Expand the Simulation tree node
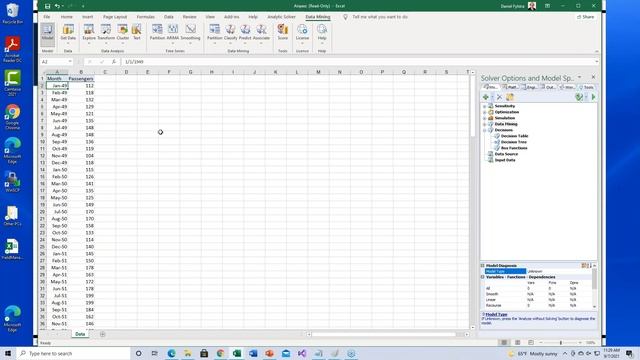Viewport: 640px width, 360px height. tap(484, 118)
